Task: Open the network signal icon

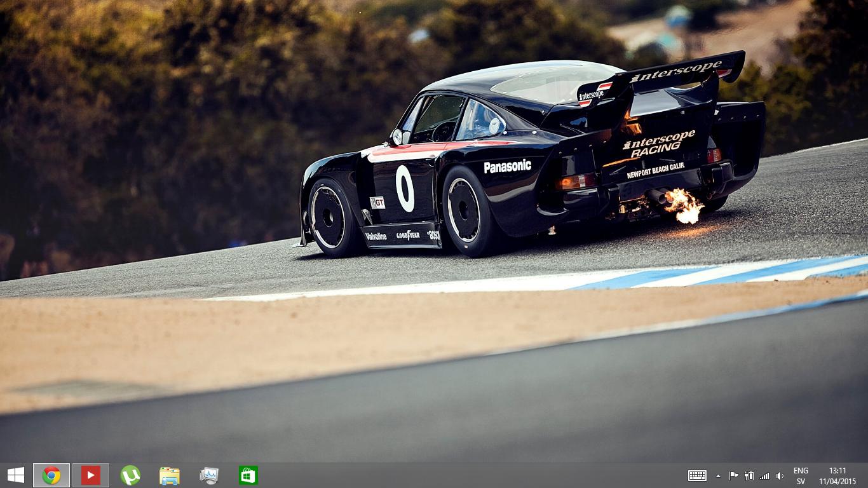Action: tap(764, 475)
